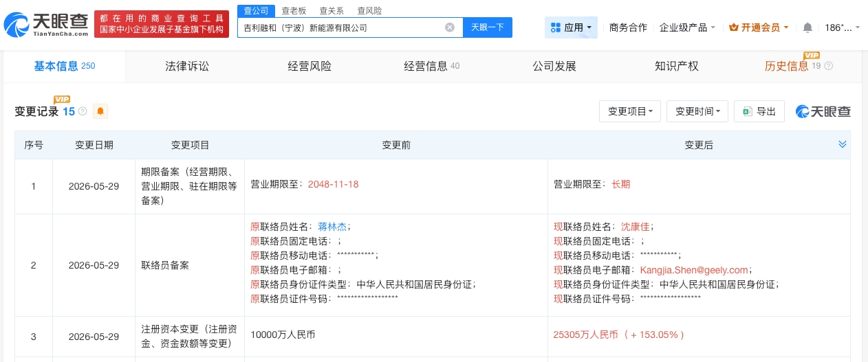Click the 变更前 column header

tap(396, 145)
